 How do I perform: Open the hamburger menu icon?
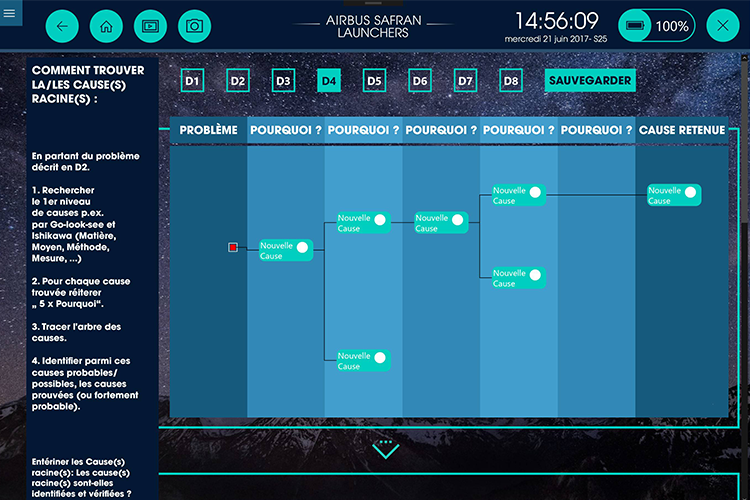click(11, 14)
